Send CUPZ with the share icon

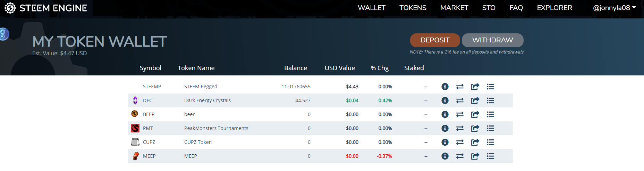click(x=475, y=142)
